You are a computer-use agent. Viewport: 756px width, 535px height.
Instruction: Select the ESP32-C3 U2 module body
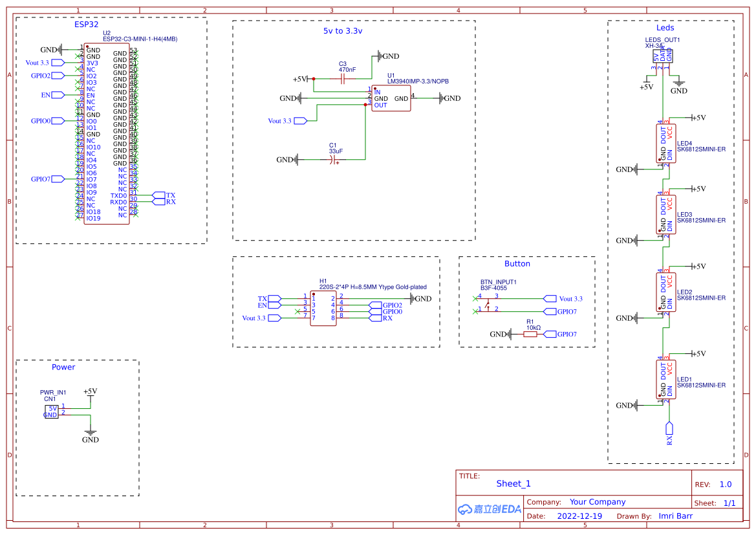[x=107, y=134]
